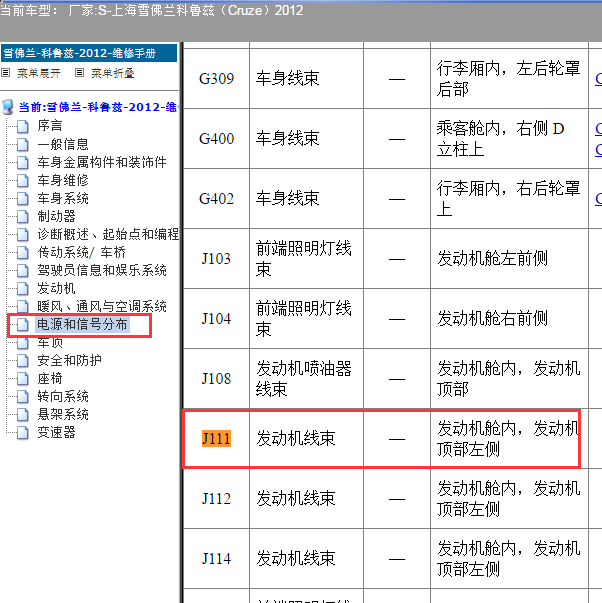Viewport: 602px width, 603px height.
Task: Click the 菜单展开 expand-menu button
Action: click(x=38, y=73)
